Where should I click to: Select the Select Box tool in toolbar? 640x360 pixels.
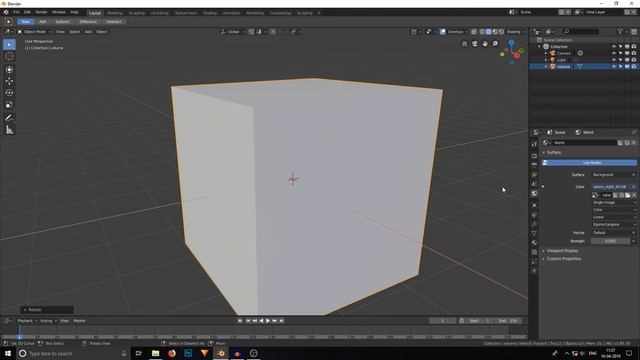point(9,44)
